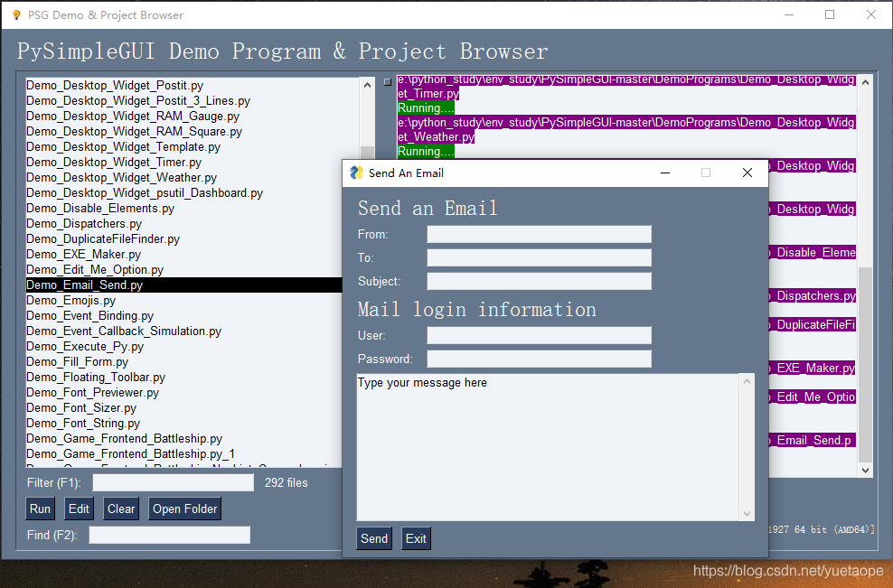Click output pane scrollbar down arrow
Screen dimensions: 893x588
click(865, 471)
